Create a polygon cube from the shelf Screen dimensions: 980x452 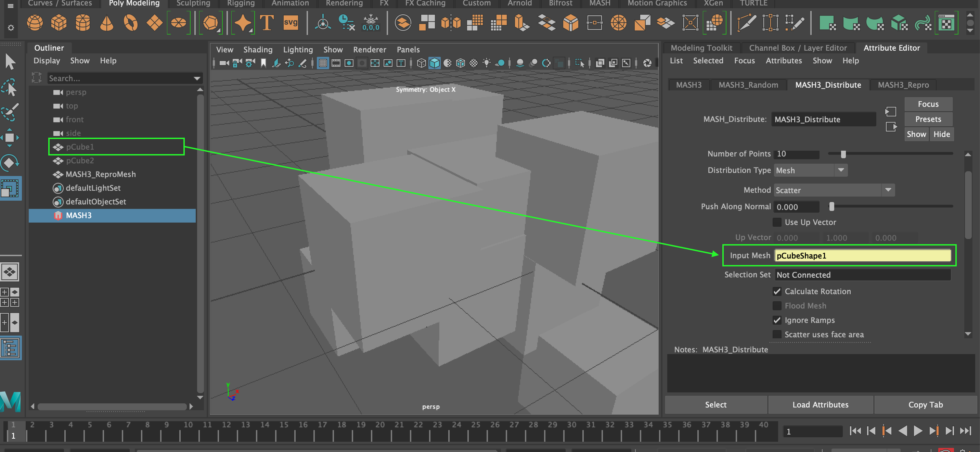tap(59, 23)
